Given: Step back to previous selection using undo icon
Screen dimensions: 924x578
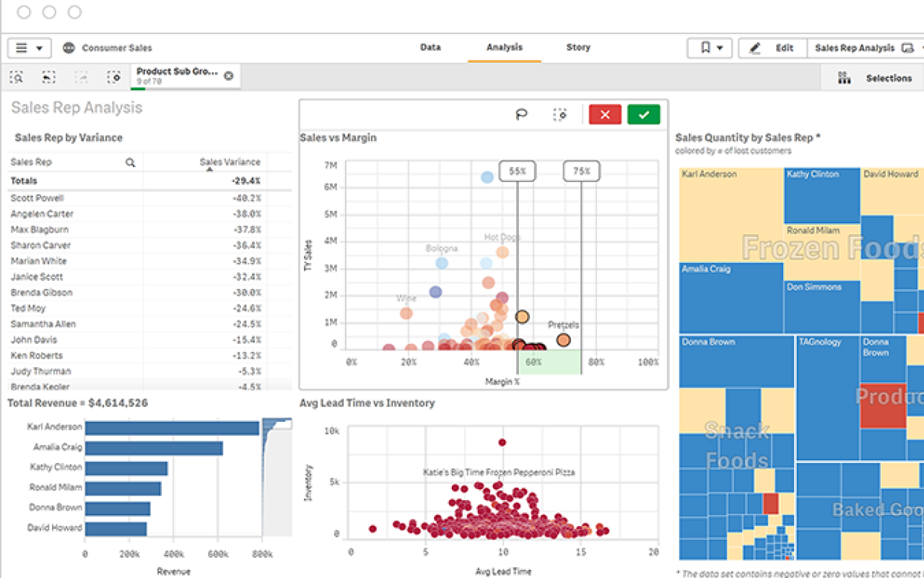Looking at the screenshot, I should point(48,77).
